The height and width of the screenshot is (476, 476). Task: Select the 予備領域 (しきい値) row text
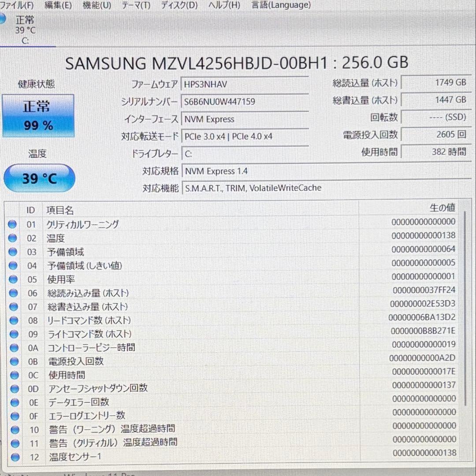[x=84, y=266]
